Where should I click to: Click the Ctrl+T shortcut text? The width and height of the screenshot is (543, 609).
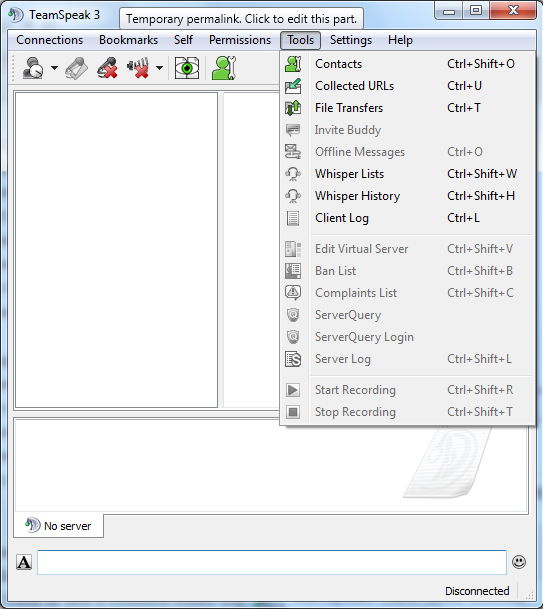pyautogui.click(x=464, y=108)
